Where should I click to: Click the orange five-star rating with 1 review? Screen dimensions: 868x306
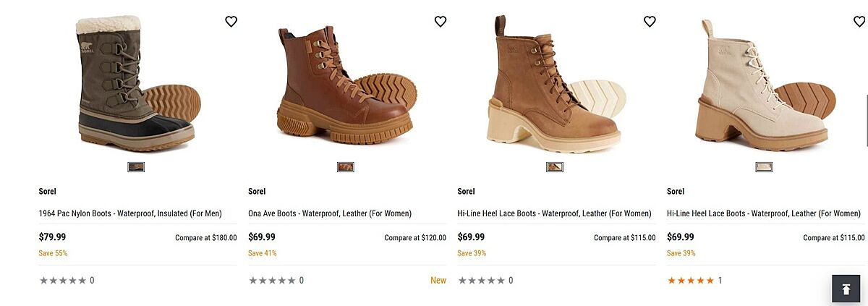click(x=691, y=281)
